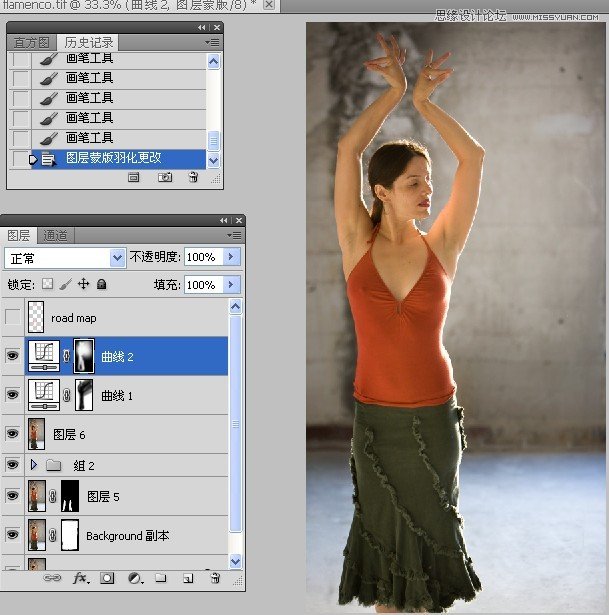Switch to the 图层 tab
Image resolution: width=609 pixels, height=615 pixels.
[18, 235]
